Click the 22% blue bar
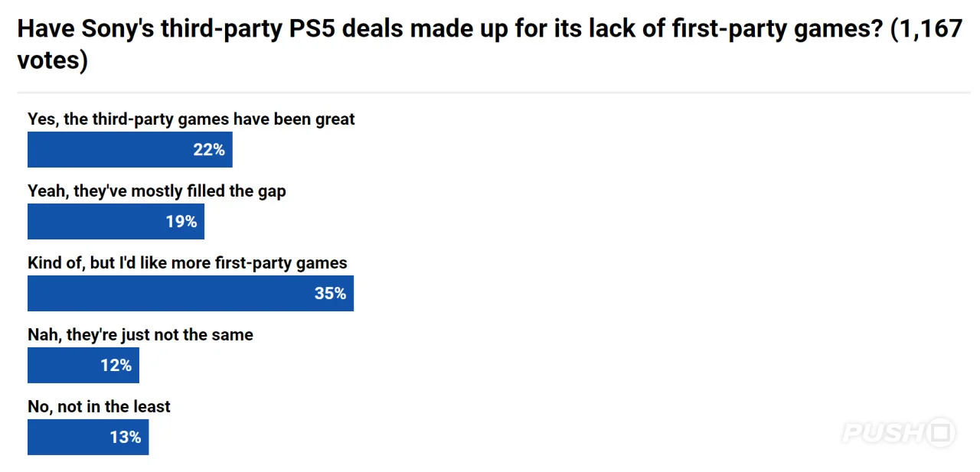The width and height of the screenshot is (980, 472). tap(130, 149)
